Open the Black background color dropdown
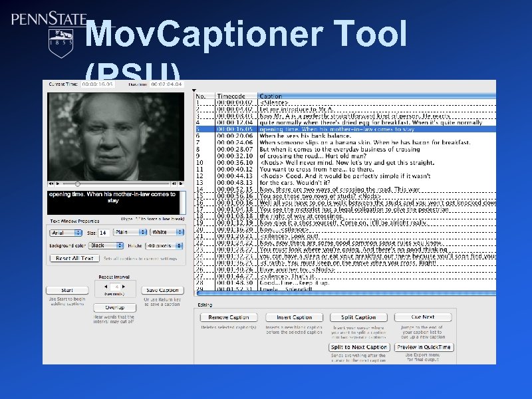The height and width of the screenshot is (399, 532). pos(106,245)
